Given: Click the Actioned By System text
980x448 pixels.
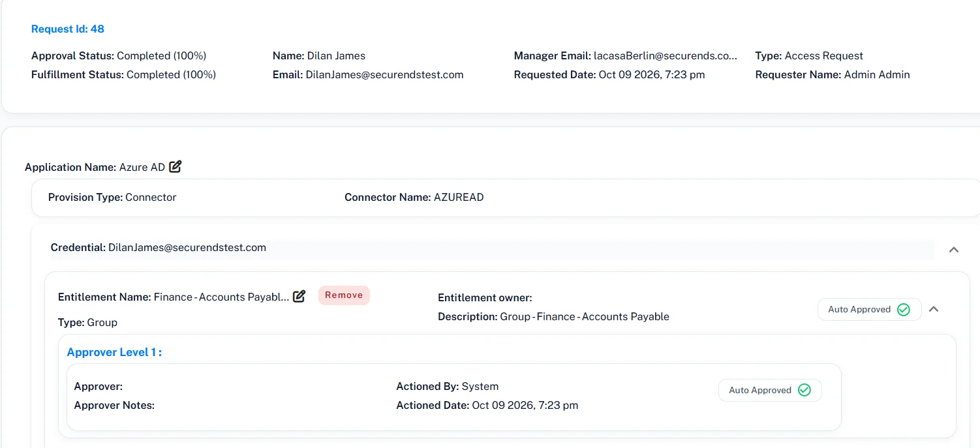Looking at the screenshot, I should pyautogui.click(x=448, y=386).
